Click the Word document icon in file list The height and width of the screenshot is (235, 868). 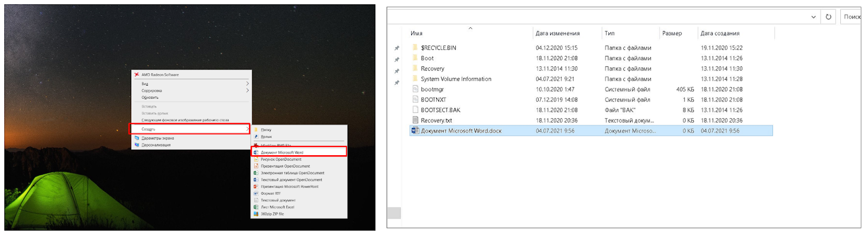tap(415, 131)
